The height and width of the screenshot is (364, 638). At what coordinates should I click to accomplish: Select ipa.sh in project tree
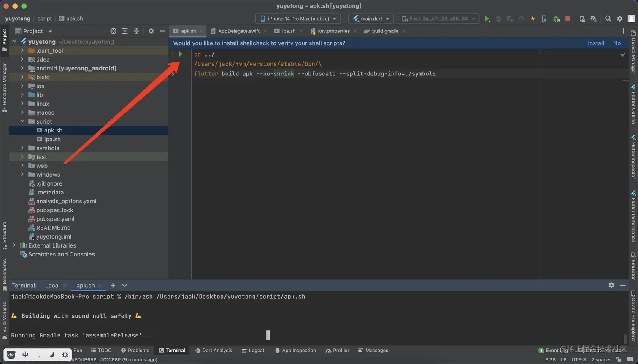[x=52, y=139]
